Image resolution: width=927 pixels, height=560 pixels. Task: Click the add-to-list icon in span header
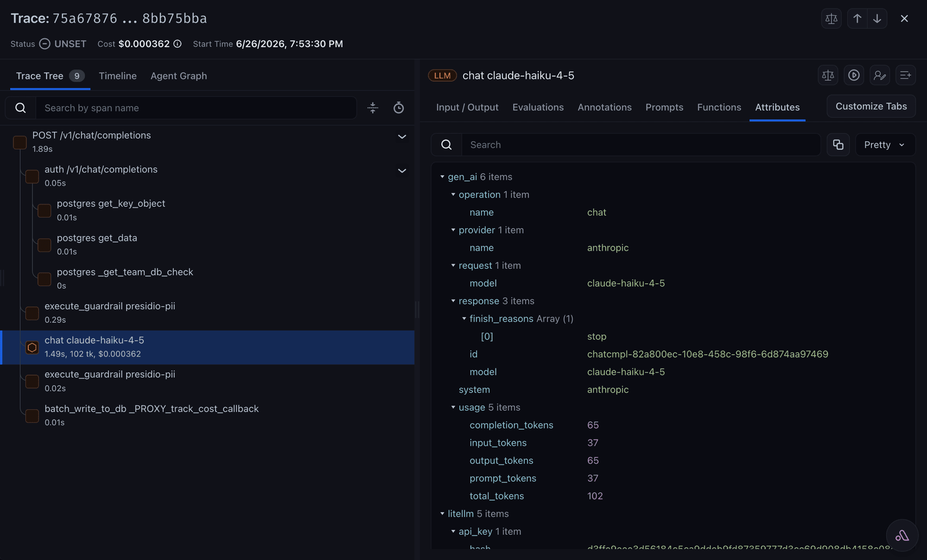905,75
